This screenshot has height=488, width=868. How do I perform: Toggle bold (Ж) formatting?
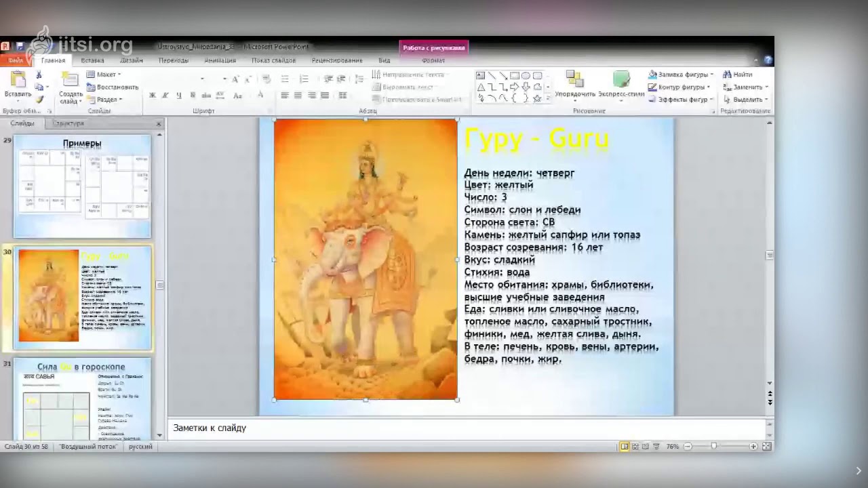tap(152, 96)
